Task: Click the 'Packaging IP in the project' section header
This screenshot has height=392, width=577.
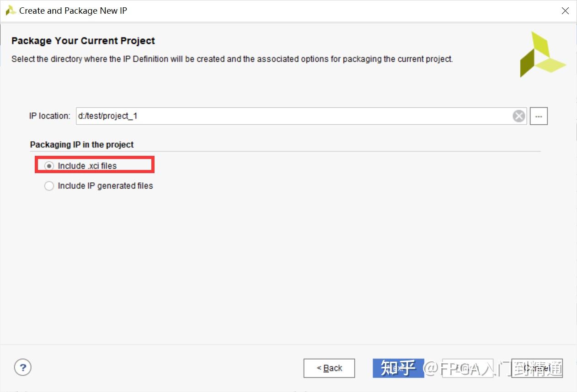Action: [x=82, y=144]
